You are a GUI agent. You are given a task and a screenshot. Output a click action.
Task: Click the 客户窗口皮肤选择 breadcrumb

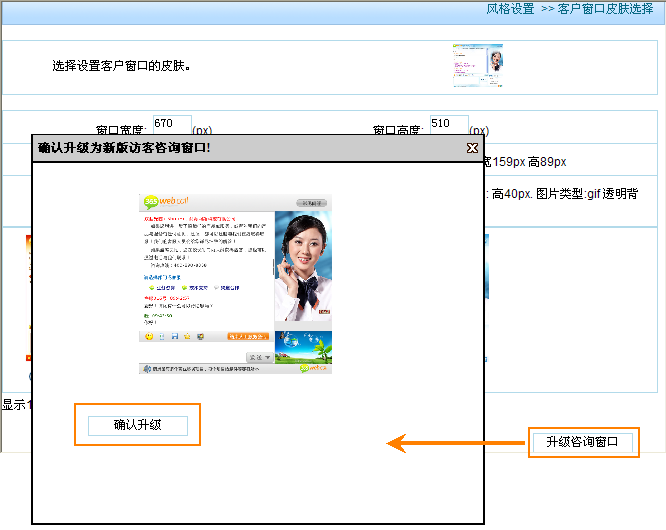pyautogui.click(x=605, y=9)
